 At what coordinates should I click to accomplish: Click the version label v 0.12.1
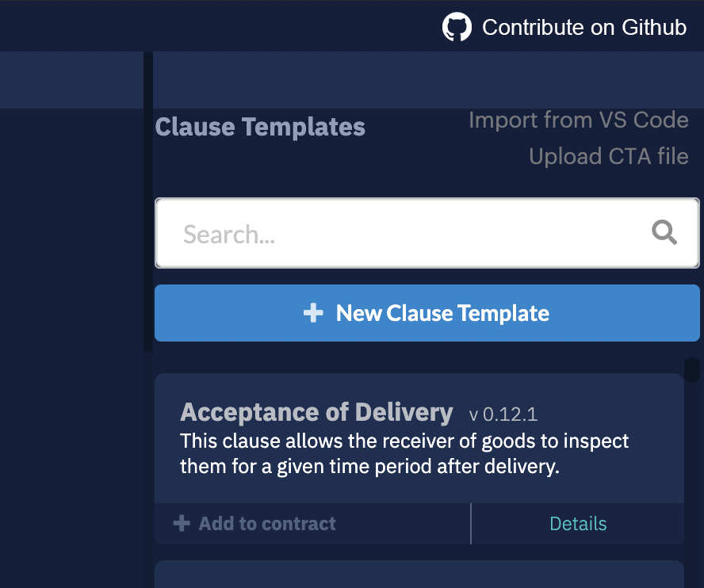coord(503,414)
